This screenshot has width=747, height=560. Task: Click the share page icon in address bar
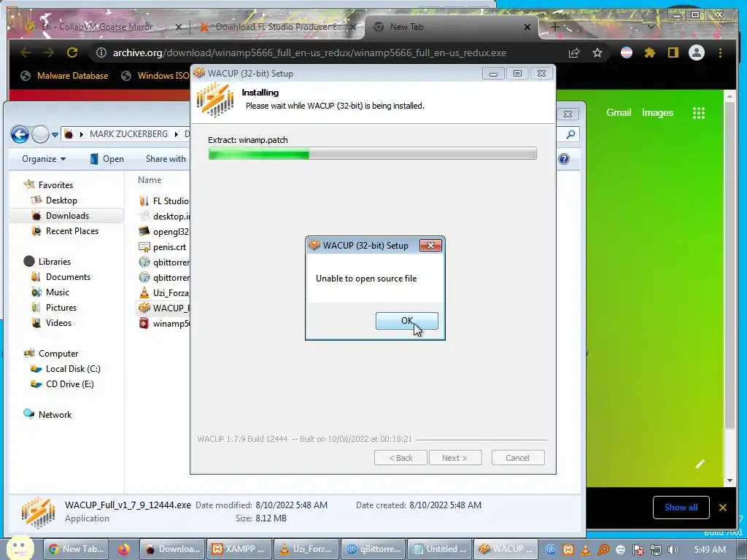click(575, 52)
